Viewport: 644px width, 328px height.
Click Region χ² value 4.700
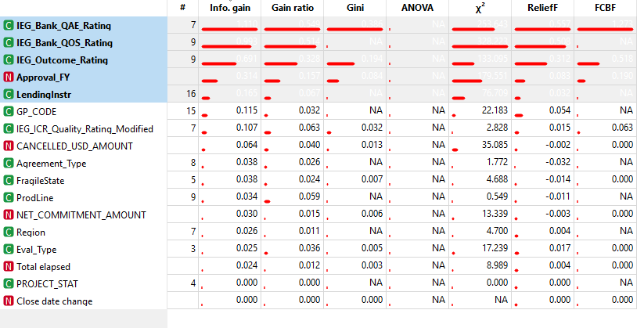498,231
